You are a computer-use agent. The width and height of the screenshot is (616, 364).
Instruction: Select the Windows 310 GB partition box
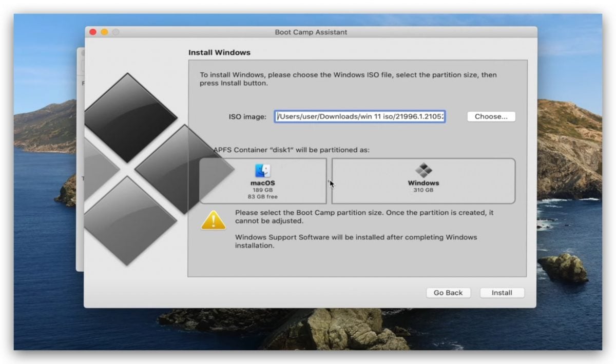pyautogui.click(x=423, y=181)
